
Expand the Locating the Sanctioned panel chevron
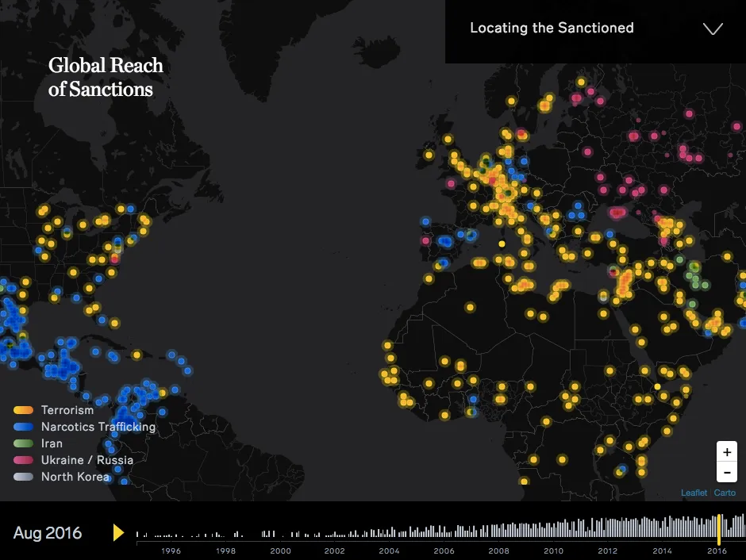pyautogui.click(x=712, y=29)
